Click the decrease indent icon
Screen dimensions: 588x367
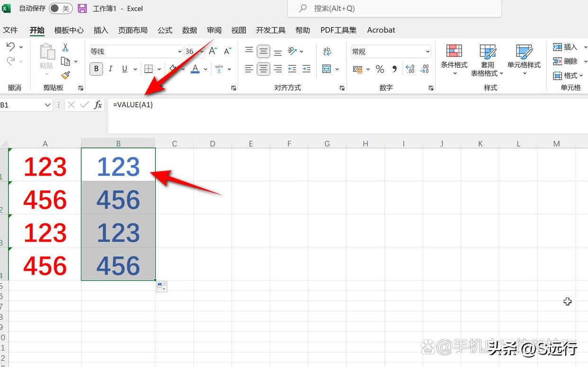pos(292,69)
